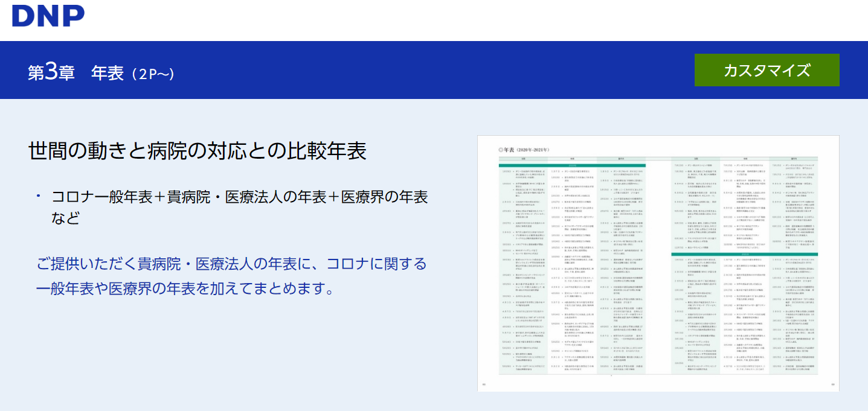This screenshot has width=868, height=411.
Task: Select the 第3章 年表（2P〜） header title
Action: click(x=101, y=72)
